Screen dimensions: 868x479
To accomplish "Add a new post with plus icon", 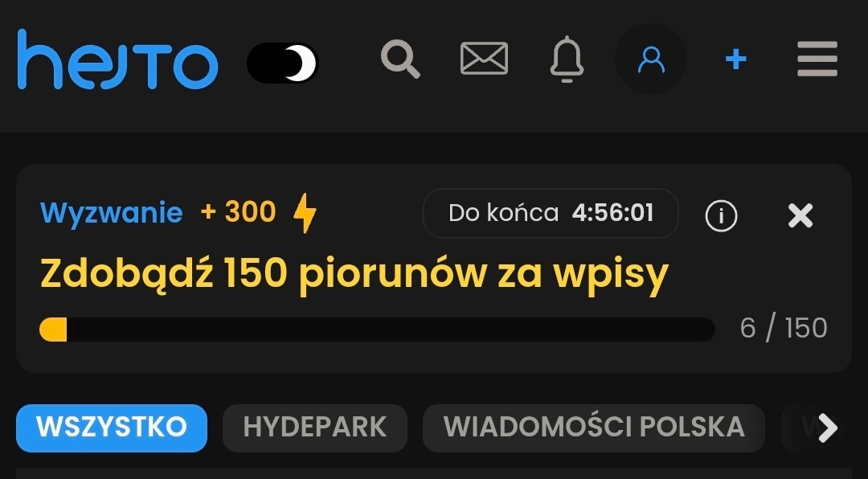I will (x=735, y=59).
